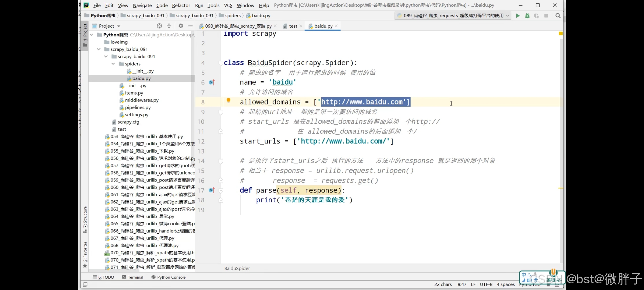Click BaiduSpider breadcrumb below editor
Image resolution: width=644 pixels, height=290 pixels.
(237, 268)
